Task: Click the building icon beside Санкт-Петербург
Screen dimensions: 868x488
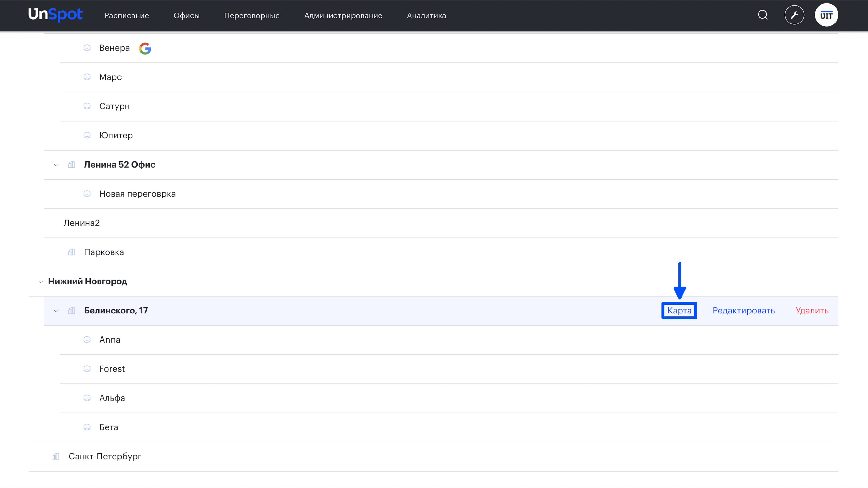Action: click(x=56, y=456)
